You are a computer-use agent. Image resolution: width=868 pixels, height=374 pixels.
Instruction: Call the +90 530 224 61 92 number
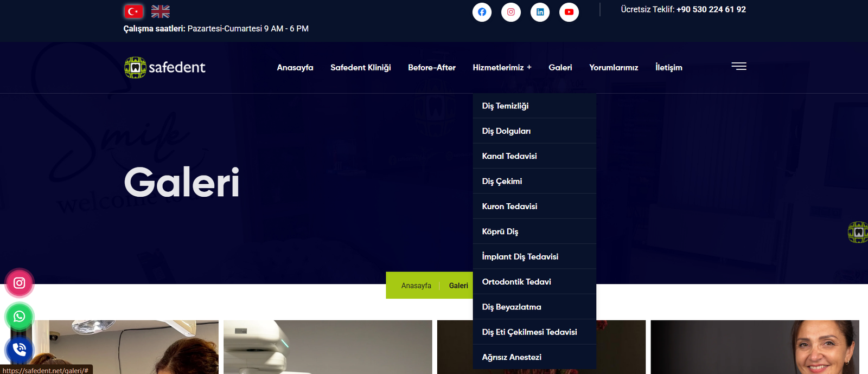[x=711, y=10]
